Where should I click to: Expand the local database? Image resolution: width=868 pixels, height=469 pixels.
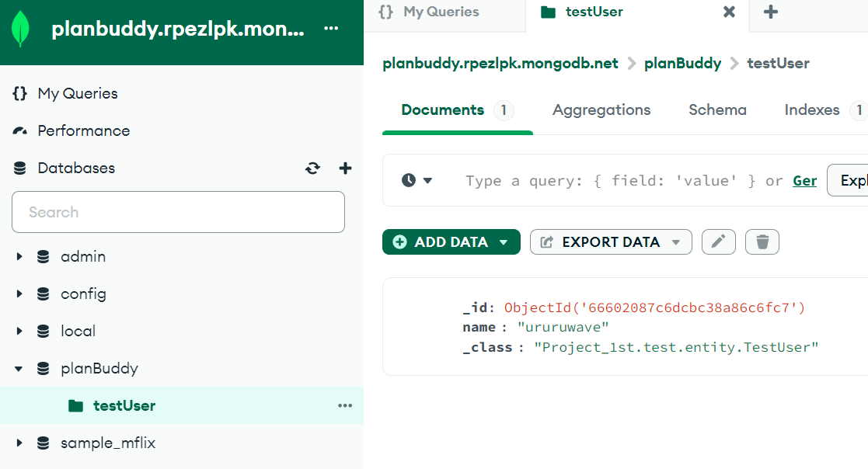pyautogui.click(x=19, y=332)
